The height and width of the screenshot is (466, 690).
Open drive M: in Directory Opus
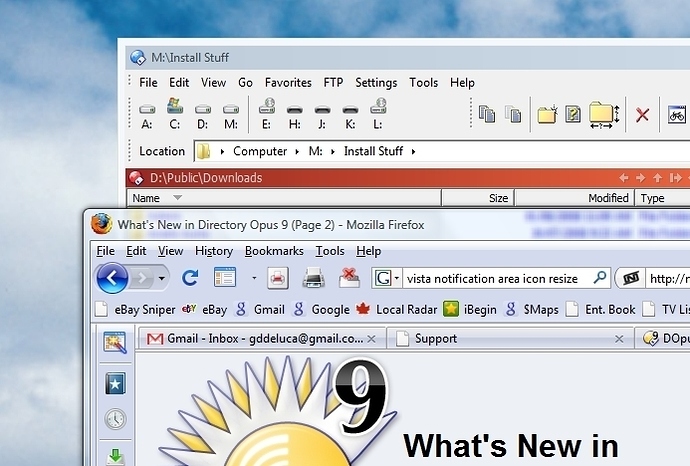[231, 115]
